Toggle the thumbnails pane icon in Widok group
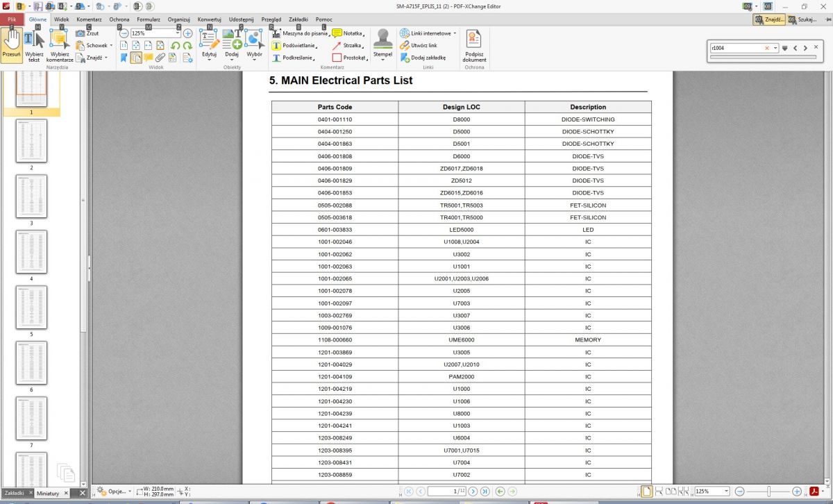The height and width of the screenshot is (504, 833). point(136,58)
